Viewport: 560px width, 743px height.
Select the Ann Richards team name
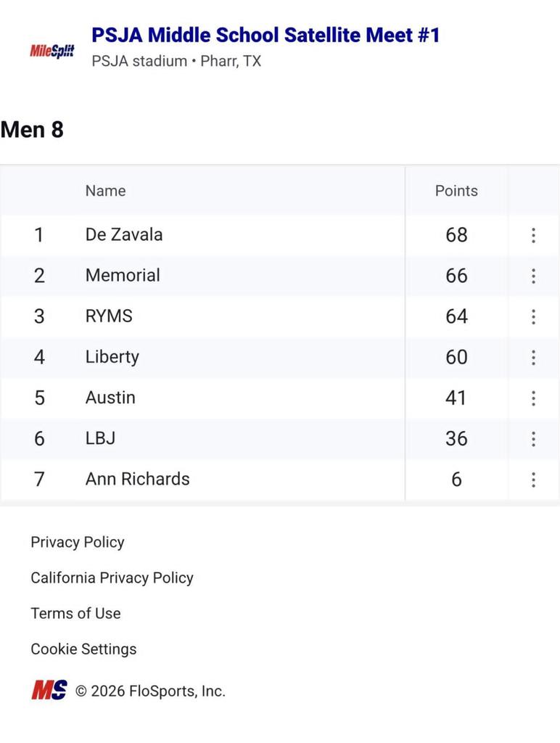[x=137, y=479]
